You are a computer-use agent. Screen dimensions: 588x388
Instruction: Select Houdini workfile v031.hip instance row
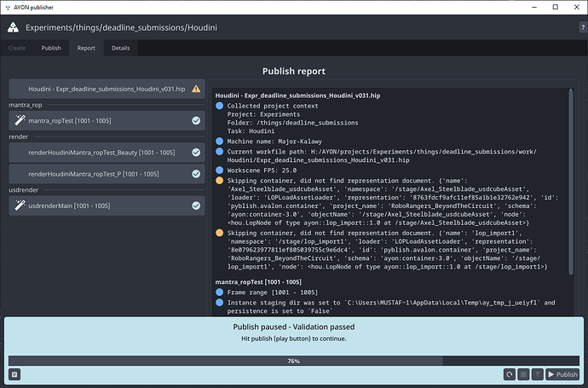(x=107, y=89)
